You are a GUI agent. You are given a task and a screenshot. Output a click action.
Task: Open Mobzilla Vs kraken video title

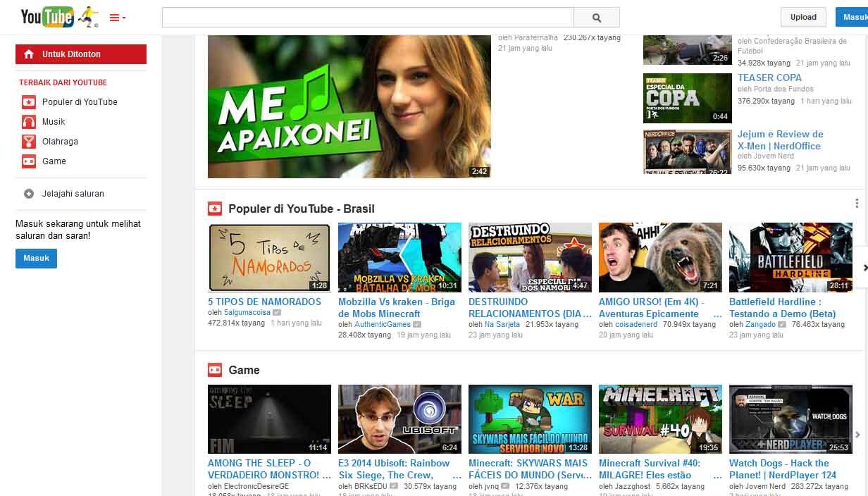click(x=397, y=308)
